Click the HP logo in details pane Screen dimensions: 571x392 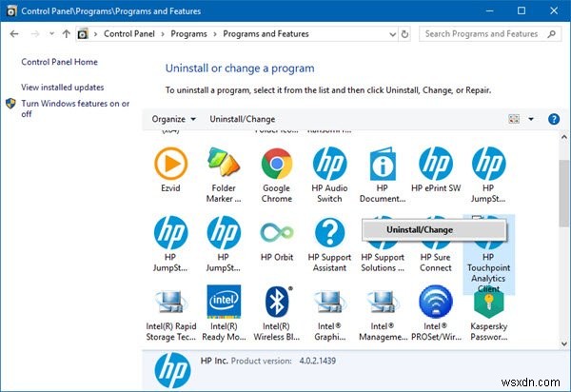pyautogui.click(x=172, y=370)
